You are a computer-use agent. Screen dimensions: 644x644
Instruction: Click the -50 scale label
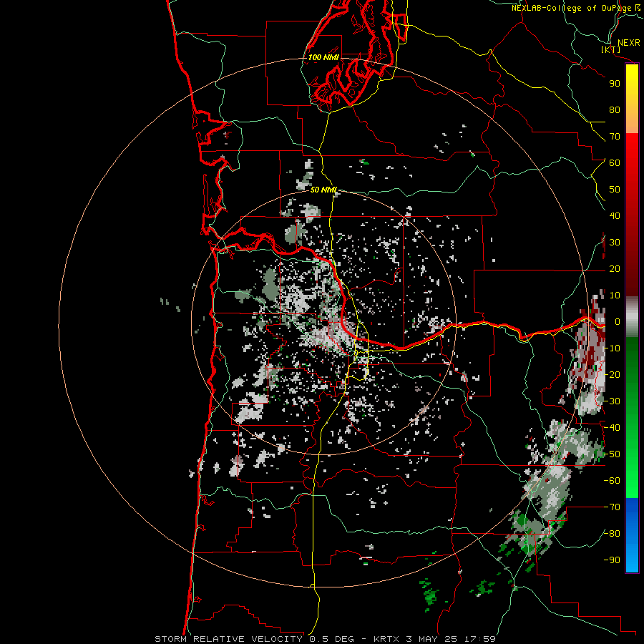[x=612, y=454]
